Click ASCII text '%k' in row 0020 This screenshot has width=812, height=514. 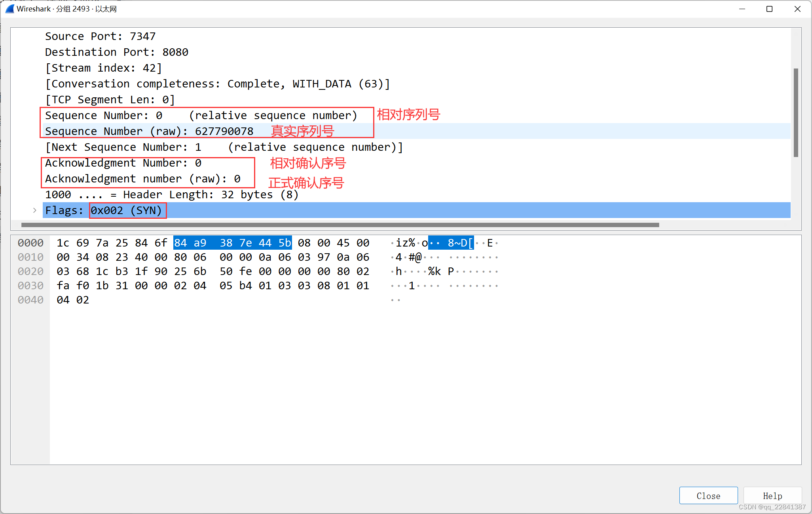(434, 271)
